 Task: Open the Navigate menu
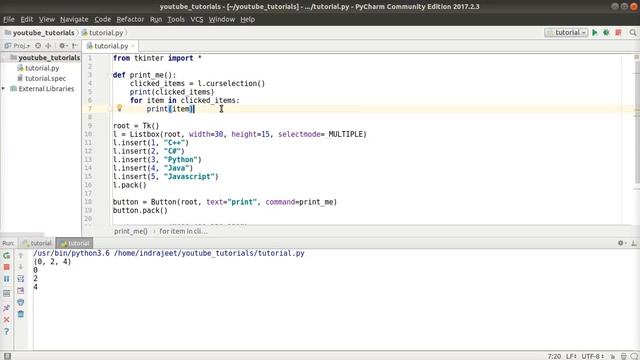click(x=74, y=19)
